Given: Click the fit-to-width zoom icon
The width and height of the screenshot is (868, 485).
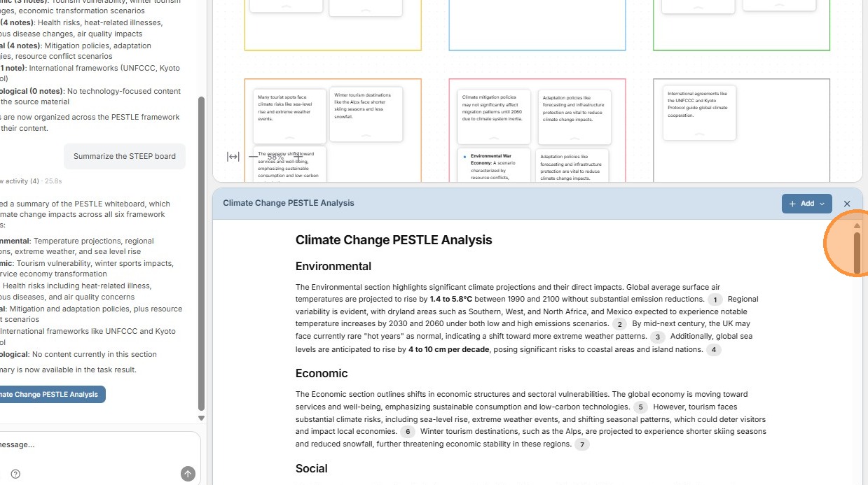Looking at the screenshot, I should pos(233,157).
